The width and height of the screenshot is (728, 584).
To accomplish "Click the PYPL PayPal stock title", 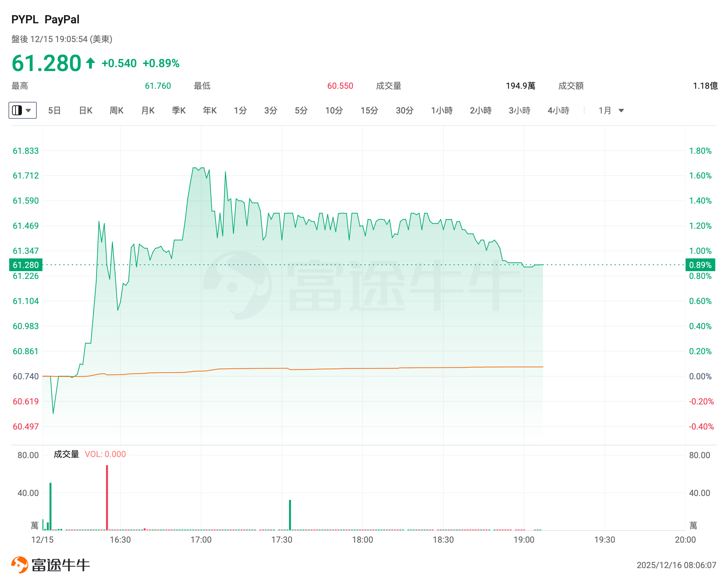I will pos(45,19).
